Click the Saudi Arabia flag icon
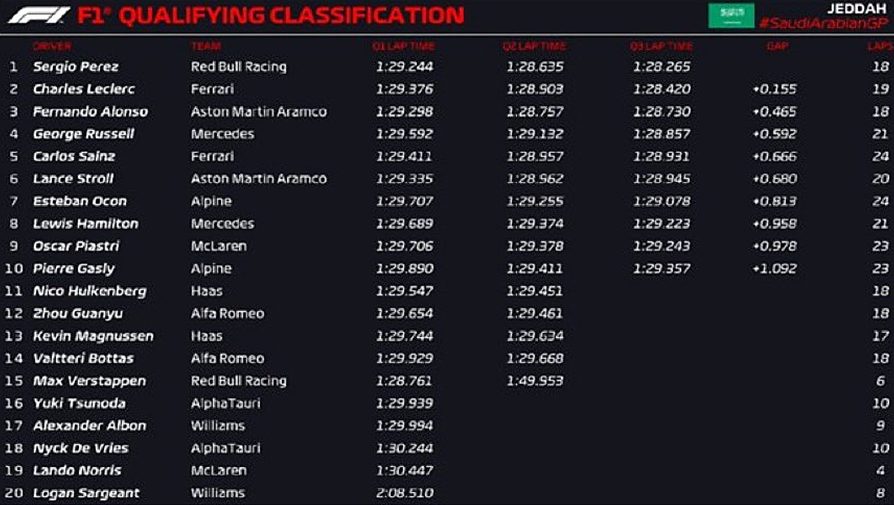 (x=731, y=15)
